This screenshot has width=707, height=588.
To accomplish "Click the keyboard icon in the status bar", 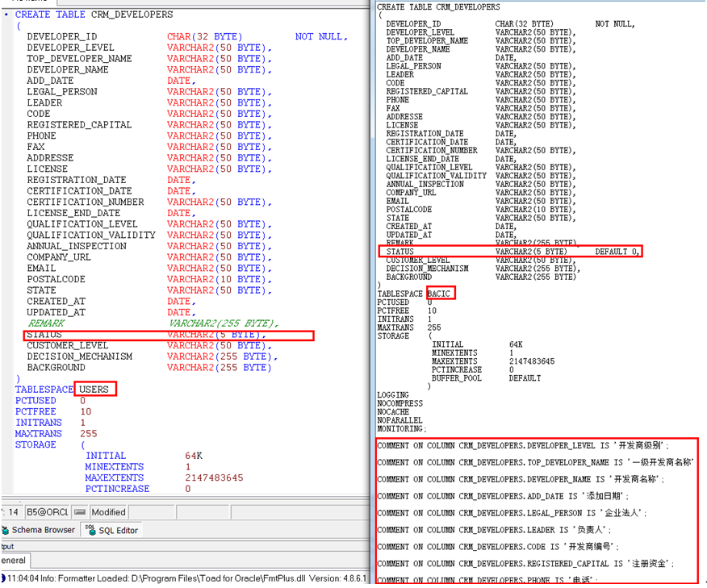I will coord(80,512).
